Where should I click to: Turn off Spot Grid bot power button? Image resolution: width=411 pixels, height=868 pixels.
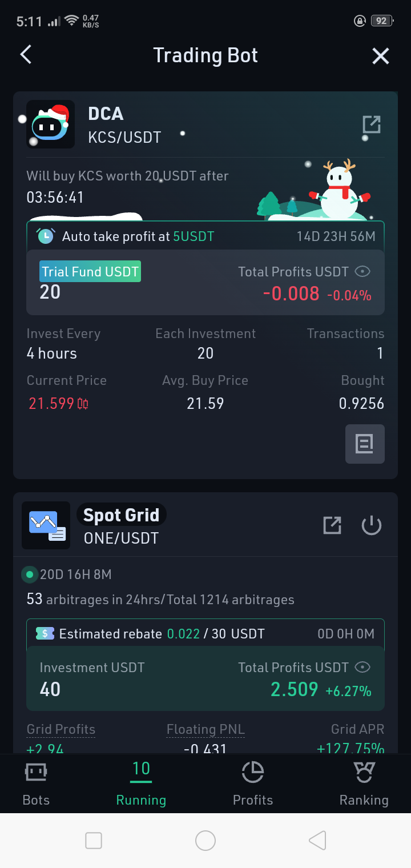point(372,525)
